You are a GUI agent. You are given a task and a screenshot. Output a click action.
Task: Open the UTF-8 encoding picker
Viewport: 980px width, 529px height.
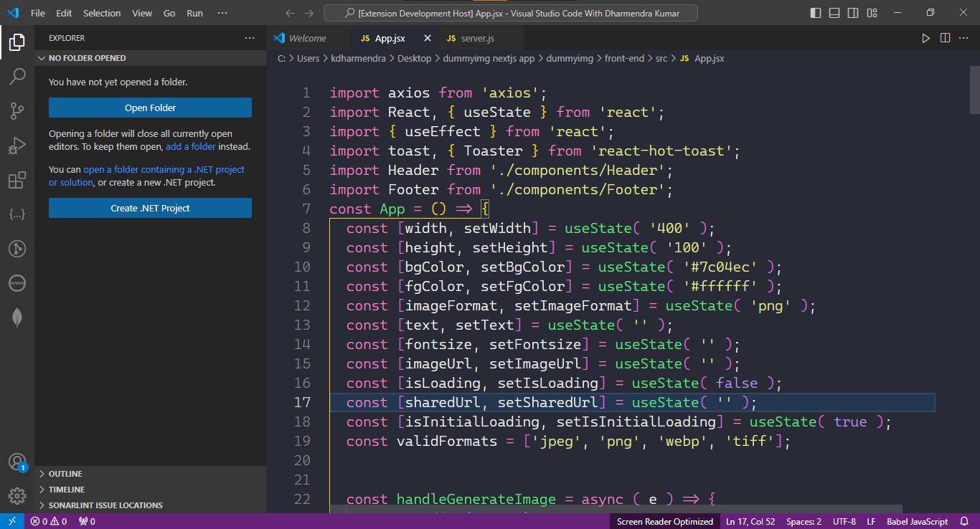[844, 521]
